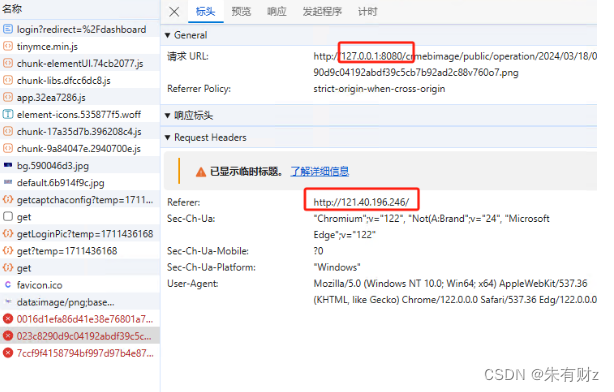
Task: Collapse the General section
Action: click(168, 35)
